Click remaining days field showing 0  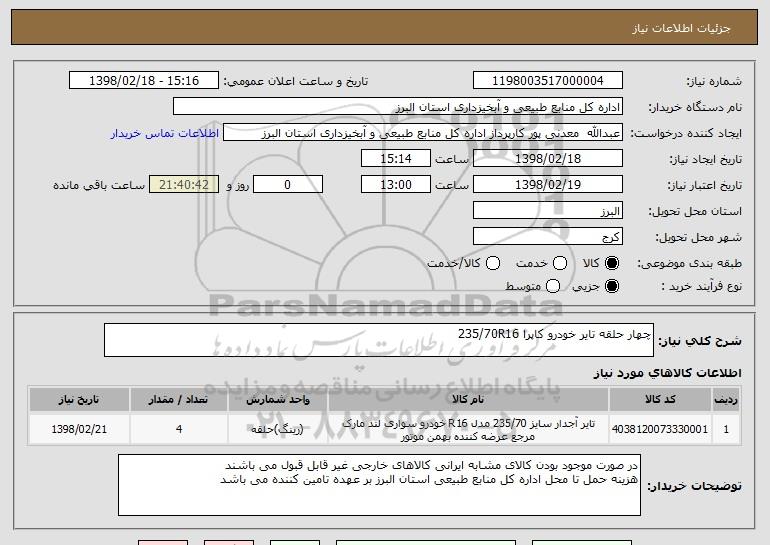coord(288,185)
